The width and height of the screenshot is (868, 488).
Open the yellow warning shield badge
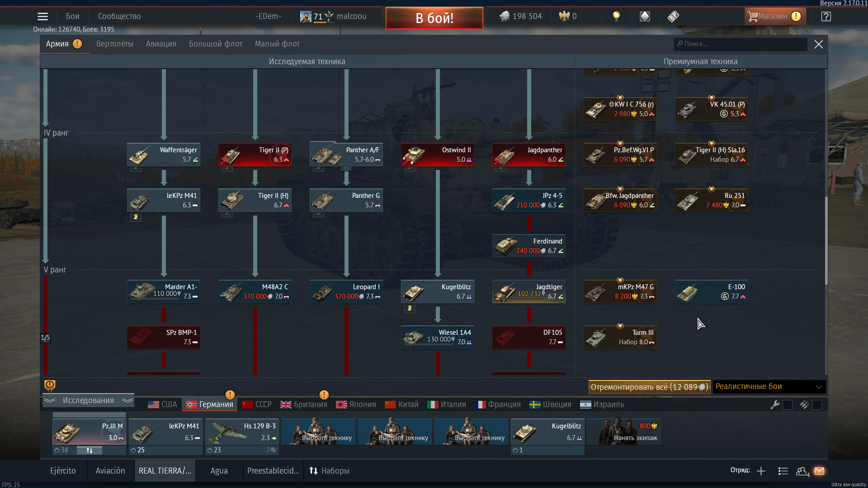click(50, 385)
